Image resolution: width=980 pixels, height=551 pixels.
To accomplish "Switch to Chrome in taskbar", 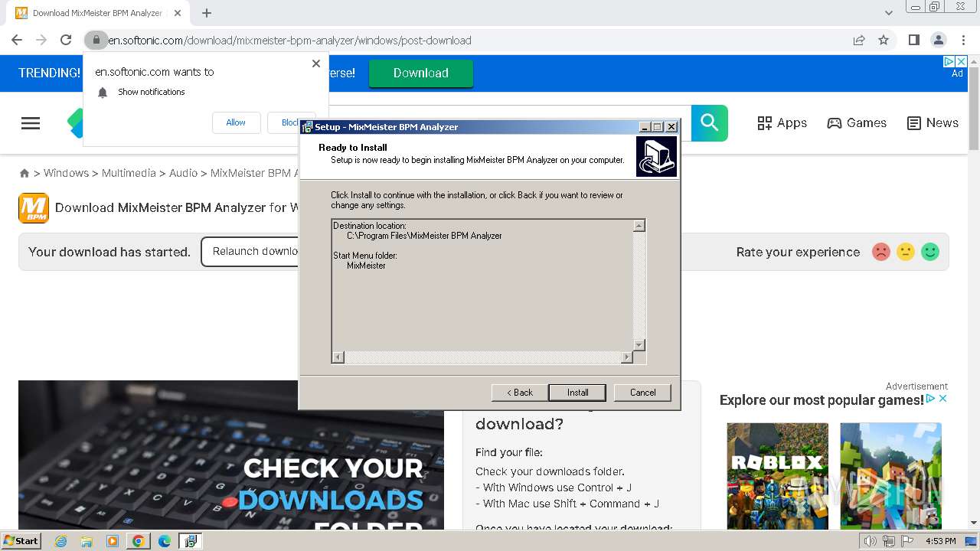I will pos(139,541).
